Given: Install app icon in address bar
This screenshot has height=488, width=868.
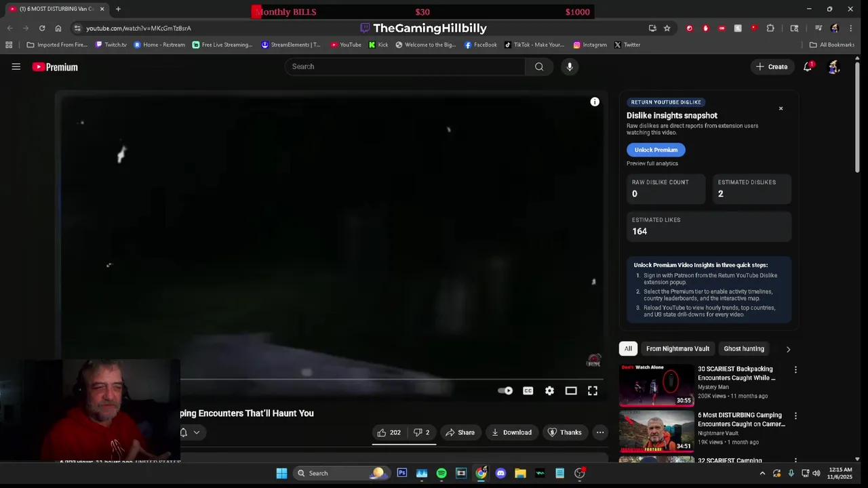Looking at the screenshot, I should pyautogui.click(x=652, y=28).
